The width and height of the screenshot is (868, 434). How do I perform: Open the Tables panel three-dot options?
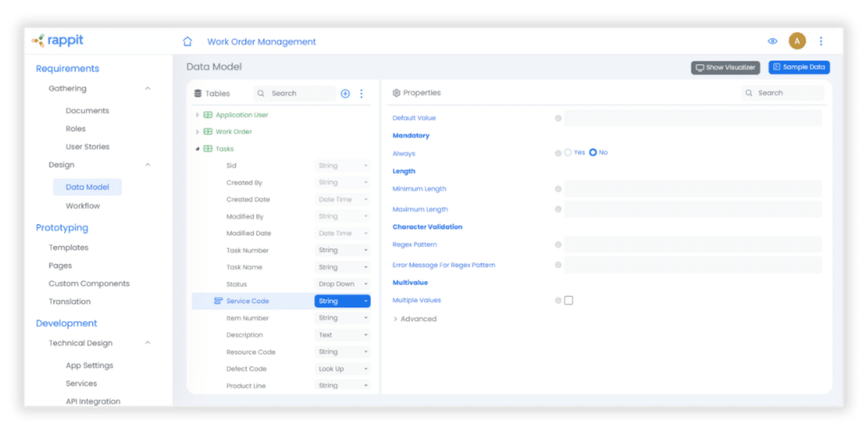(362, 93)
